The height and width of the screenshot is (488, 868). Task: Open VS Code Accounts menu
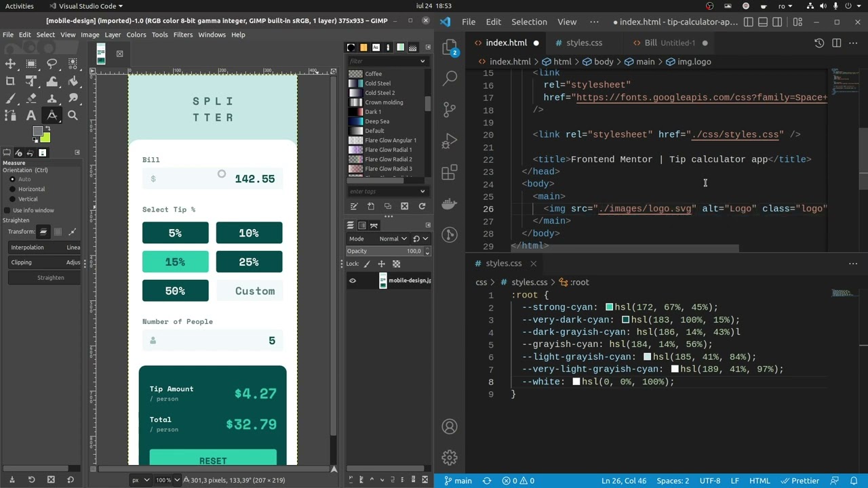pyautogui.click(x=450, y=426)
